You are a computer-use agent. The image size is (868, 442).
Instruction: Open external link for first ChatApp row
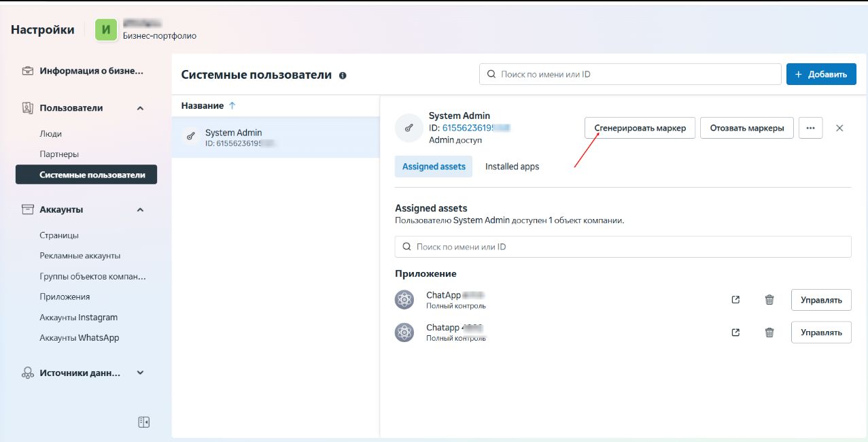coord(735,300)
